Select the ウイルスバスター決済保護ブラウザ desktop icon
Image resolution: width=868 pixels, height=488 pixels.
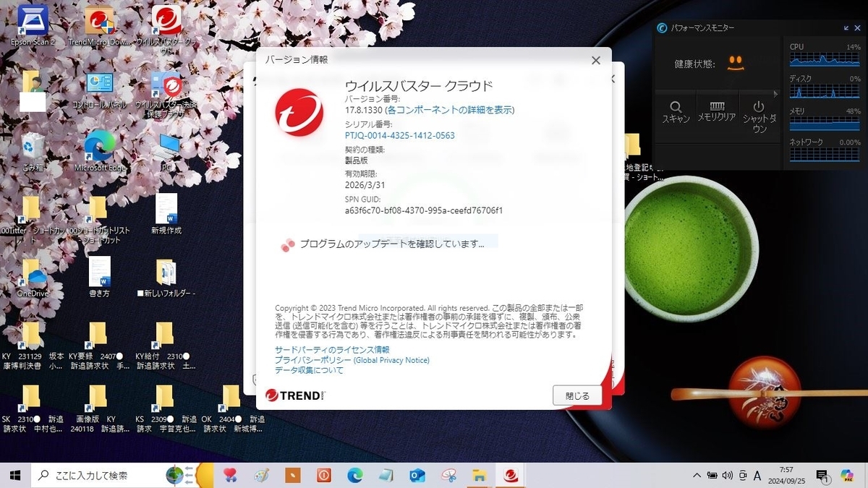(166, 94)
